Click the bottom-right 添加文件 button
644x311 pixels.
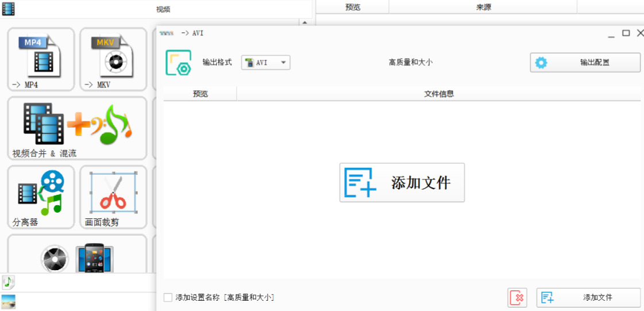pos(588,297)
